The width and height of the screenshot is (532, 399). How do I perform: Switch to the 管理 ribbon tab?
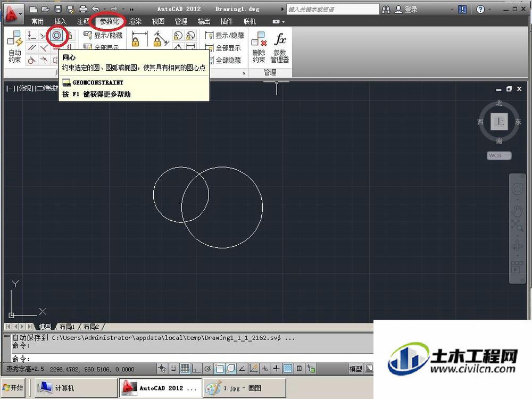pyautogui.click(x=181, y=21)
